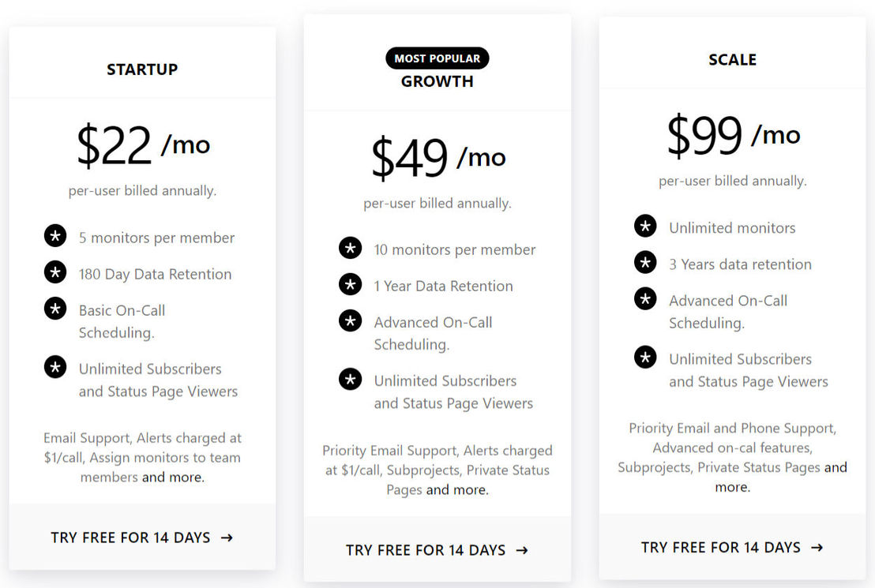This screenshot has height=588, width=875.
Task: Click star icon beside Basic On-Call Scheduling
Action: 55,309
